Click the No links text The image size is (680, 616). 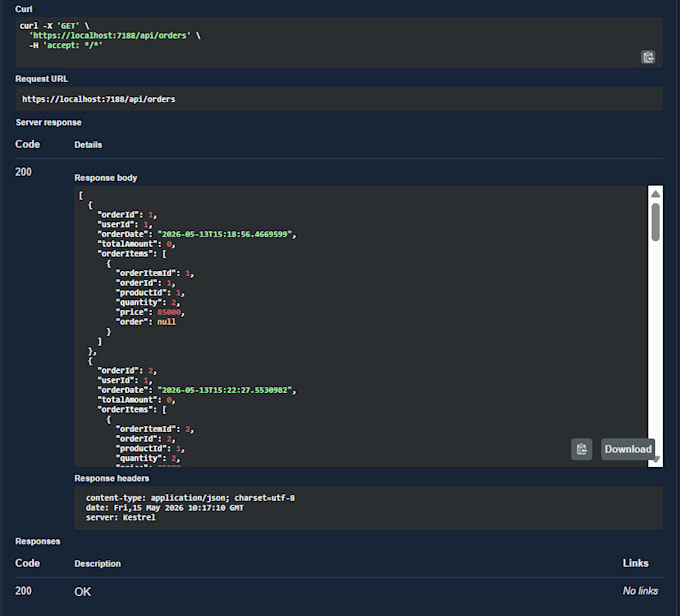[640, 591]
